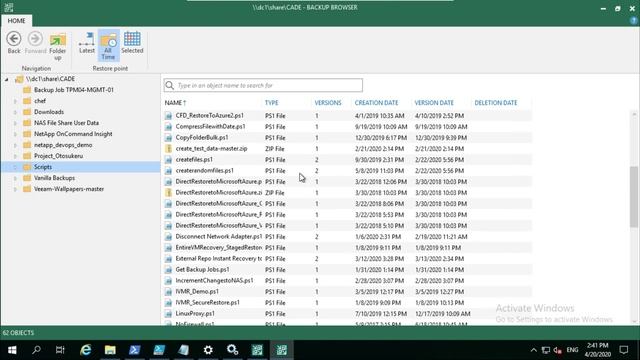Click the create_test_data-master.zip archive icon
640x360 pixels.
coord(168,149)
